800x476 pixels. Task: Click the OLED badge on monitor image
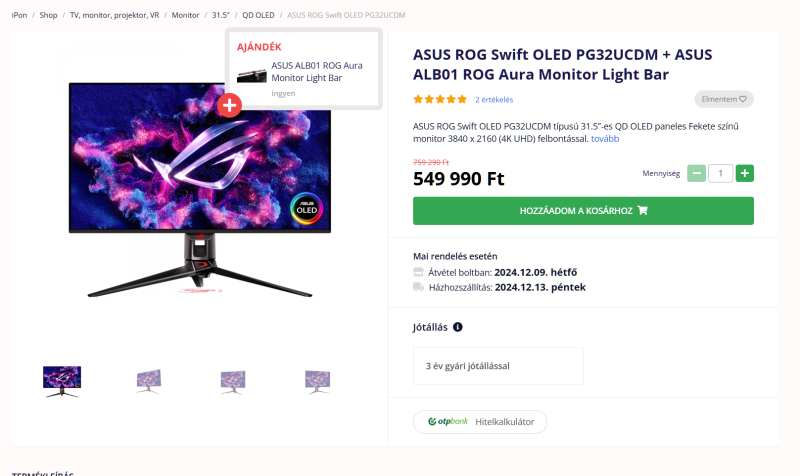tap(307, 206)
